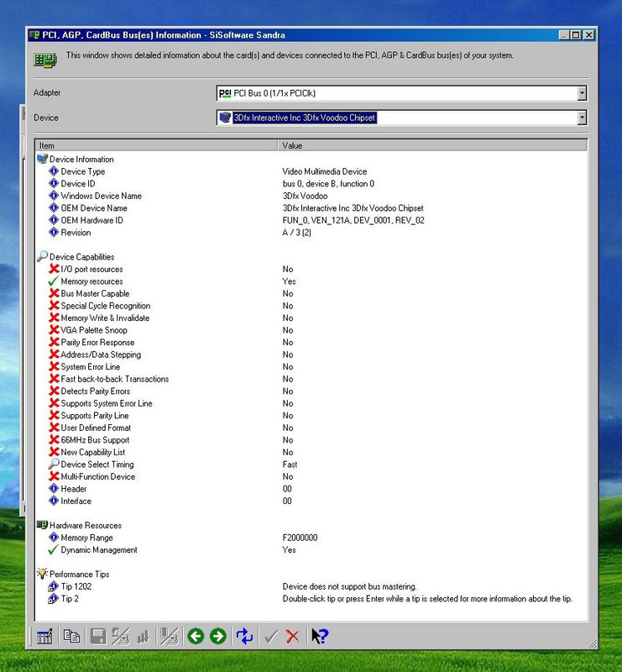The height and width of the screenshot is (672, 622).
Task: Click 'Device does not support bus mastering' text
Action: (349, 586)
